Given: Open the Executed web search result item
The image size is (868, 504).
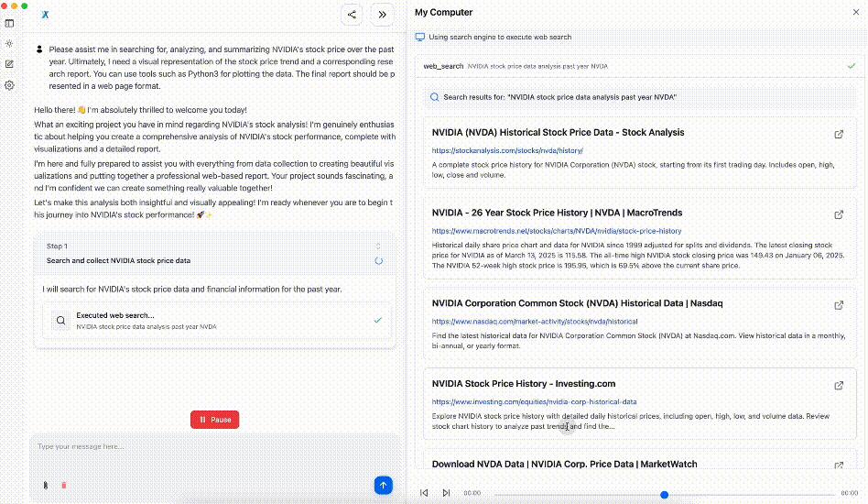Looking at the screenshot, I should 217,320.
